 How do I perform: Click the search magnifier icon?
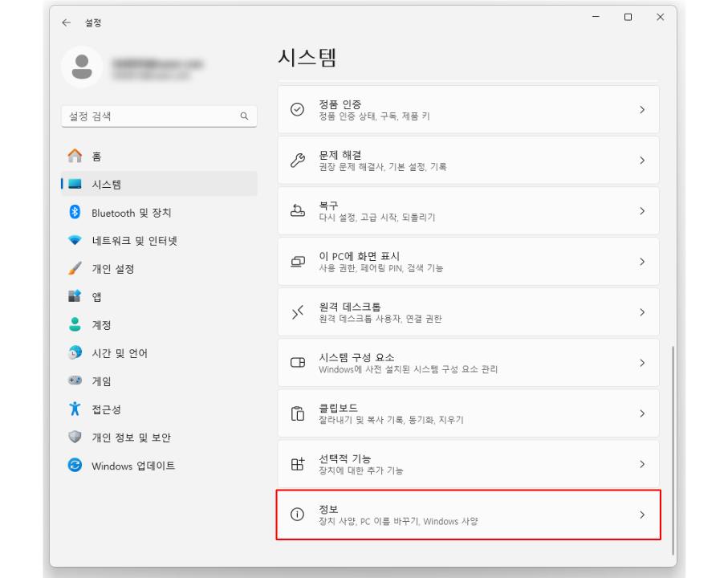(x=244, y=116)
